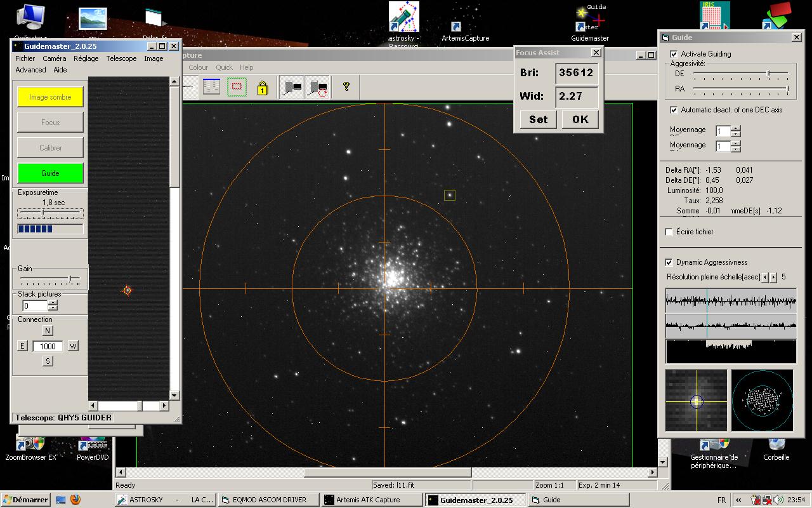This screenshot has height=508, width=812.
Task: Increase the Stack pictures spinner
Action: [x=53, y=303]
